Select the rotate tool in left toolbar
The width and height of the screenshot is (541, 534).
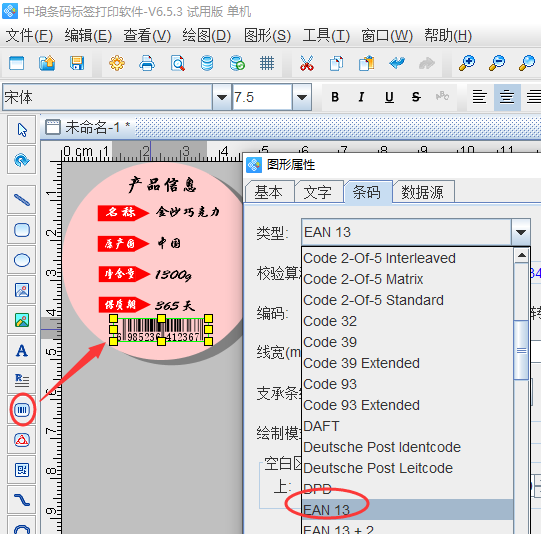[22, 160]
